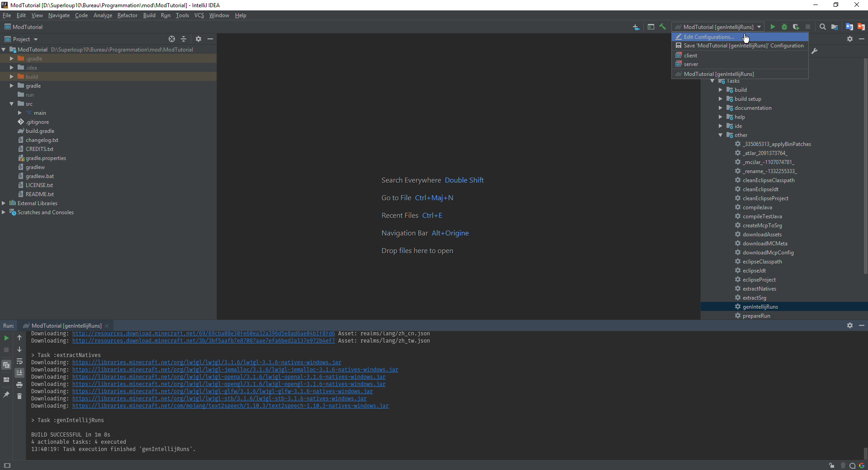Select Edit Configurations menu entry
This screenshot has width=868, height=470.
[708, 37]
